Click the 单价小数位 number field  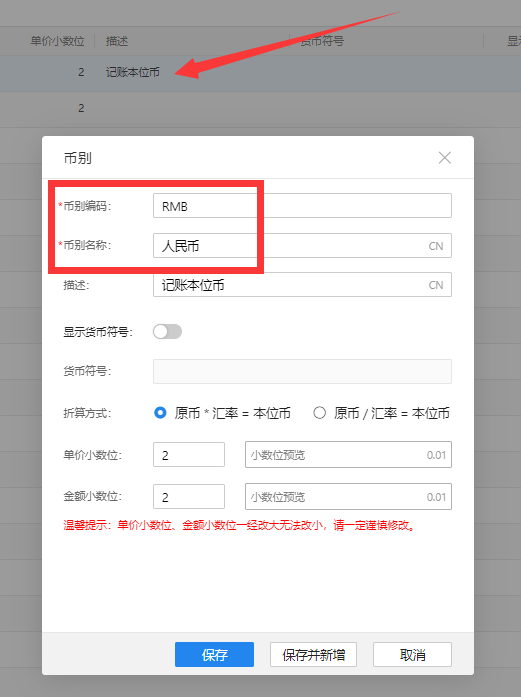tap(189, 455)
